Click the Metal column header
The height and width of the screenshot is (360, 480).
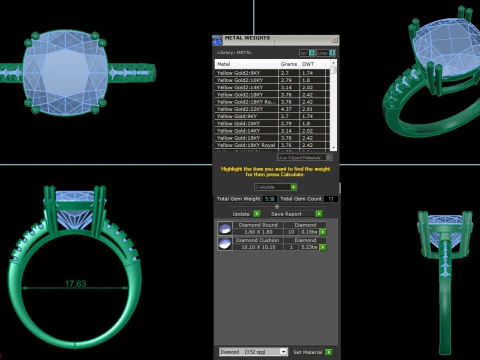click(x=247, y=64)
